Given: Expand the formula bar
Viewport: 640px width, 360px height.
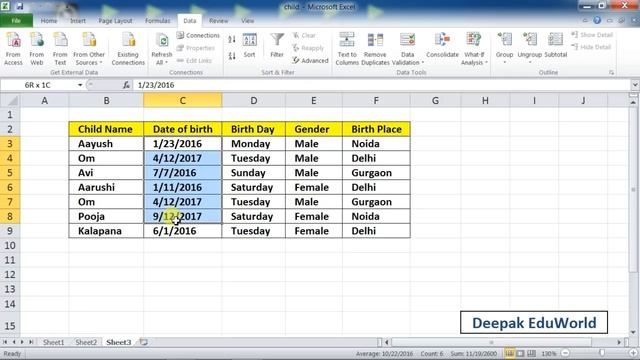Looking at the screenshot, I should click(x=635, y=85).
